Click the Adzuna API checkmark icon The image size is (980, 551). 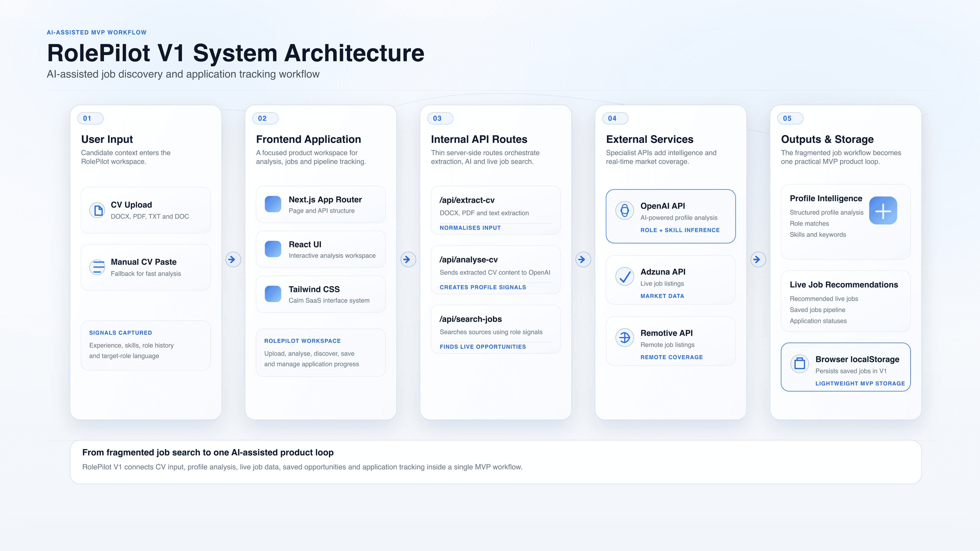pos(625,277)
